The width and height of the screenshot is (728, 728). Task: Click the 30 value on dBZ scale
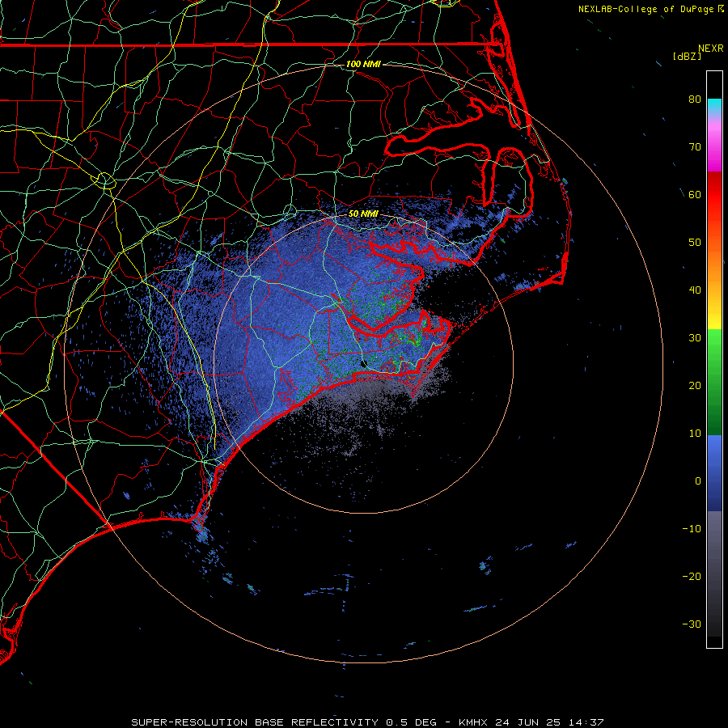coord(695,337)
